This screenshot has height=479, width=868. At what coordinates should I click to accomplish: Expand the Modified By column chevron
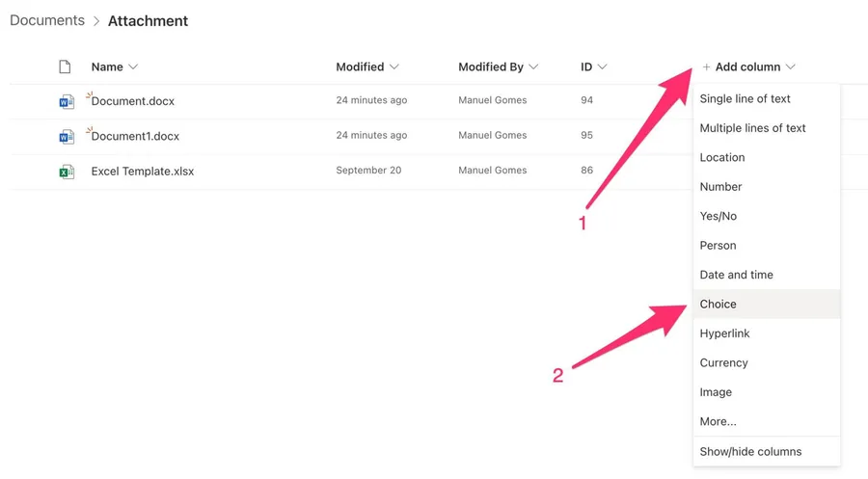pos(533,67)
